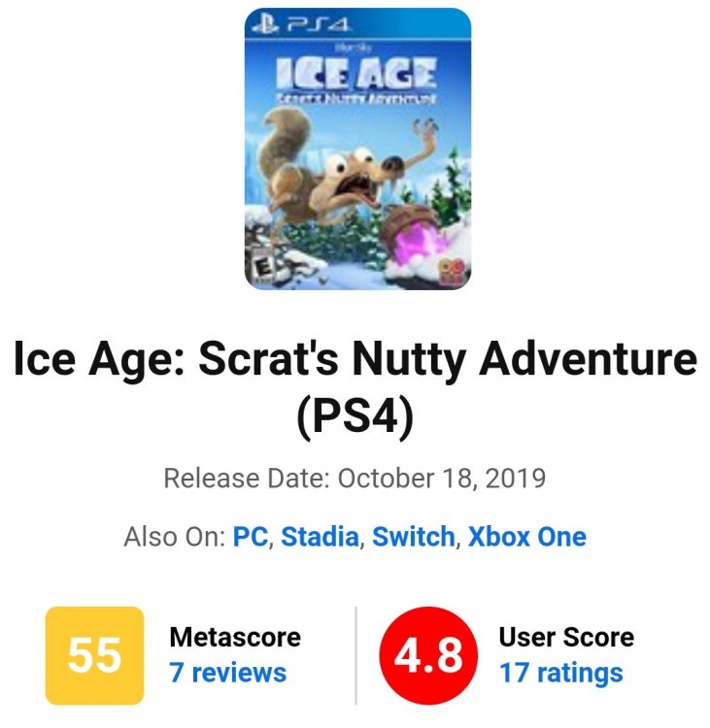Click the Metascore label
710x728 pixels.
(235, 638)
